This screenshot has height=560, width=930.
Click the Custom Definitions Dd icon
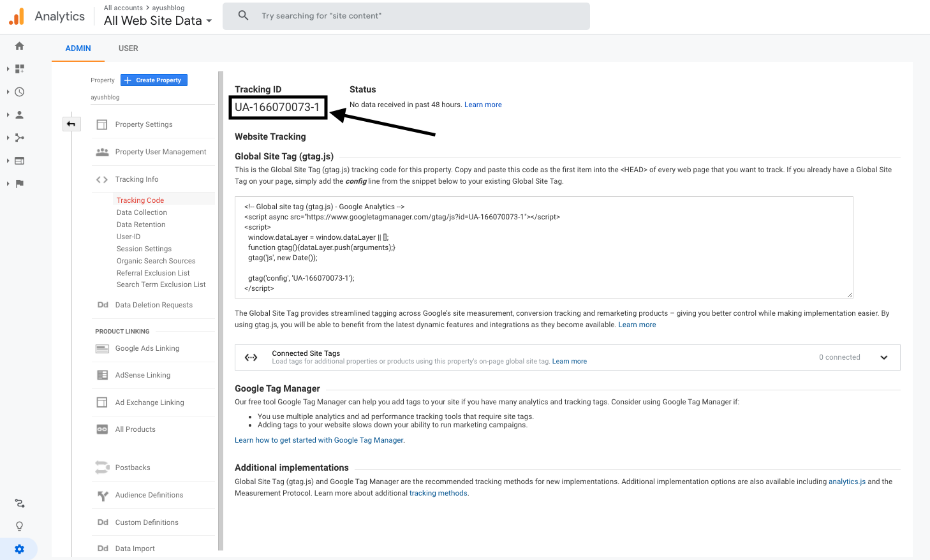[x=103, y=522]
